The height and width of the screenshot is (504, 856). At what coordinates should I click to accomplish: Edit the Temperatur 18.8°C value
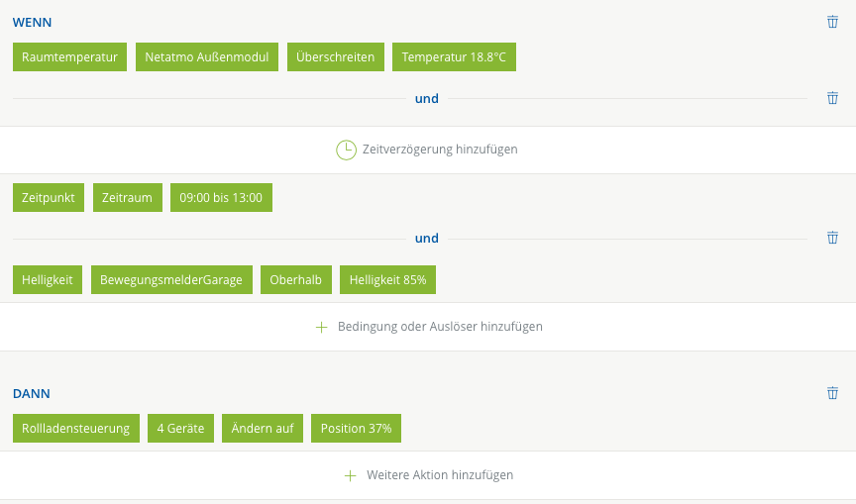click(454, 57)
